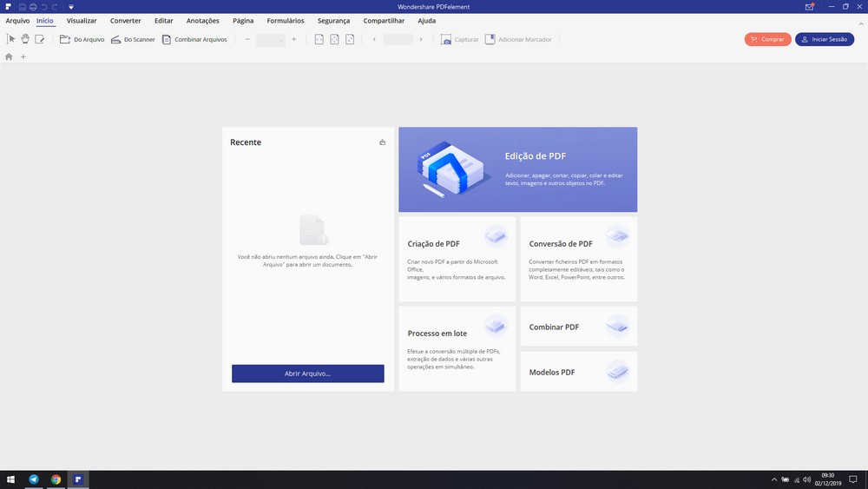Screen dimensions: 868x489
Task: Clear recent list with eraser icon
Action: pos(383,142)
